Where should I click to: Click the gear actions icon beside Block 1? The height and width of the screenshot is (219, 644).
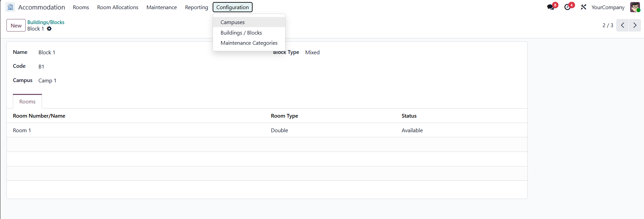(49, 29)
